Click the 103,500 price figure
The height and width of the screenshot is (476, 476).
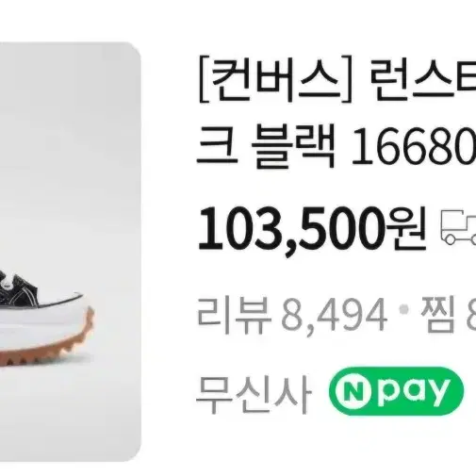[x=291, y=228]
